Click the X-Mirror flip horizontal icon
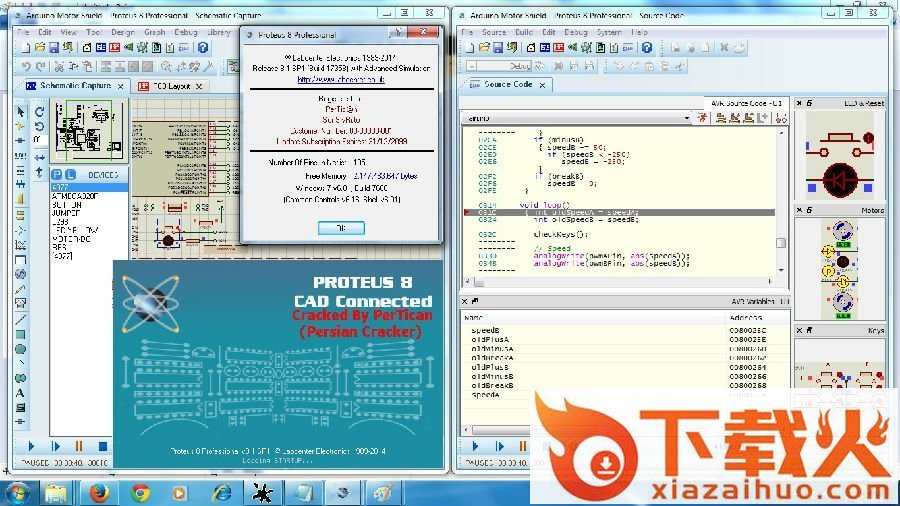The image size is (900, 506). [x=39, y=157]
